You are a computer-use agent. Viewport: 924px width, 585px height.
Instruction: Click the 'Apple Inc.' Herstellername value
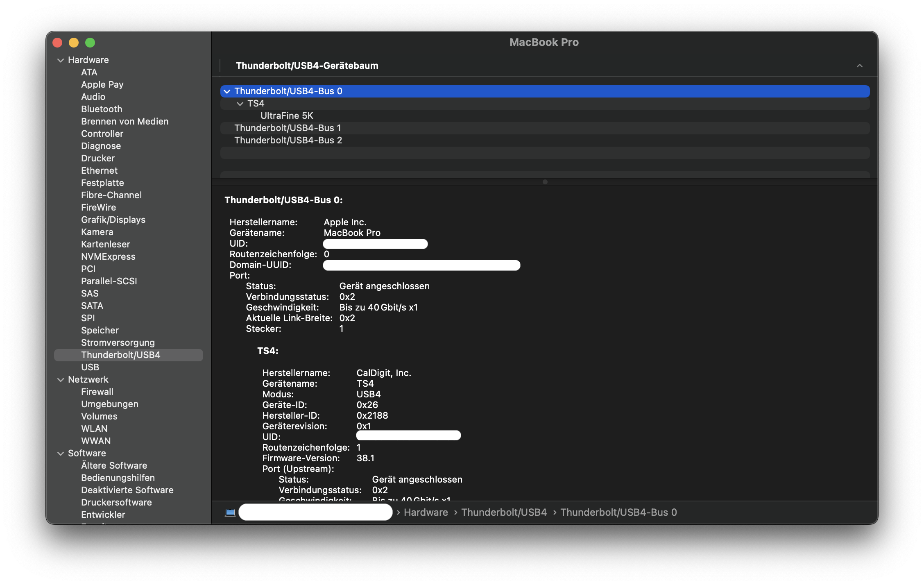pyautogui.click(x=345, y=222)
